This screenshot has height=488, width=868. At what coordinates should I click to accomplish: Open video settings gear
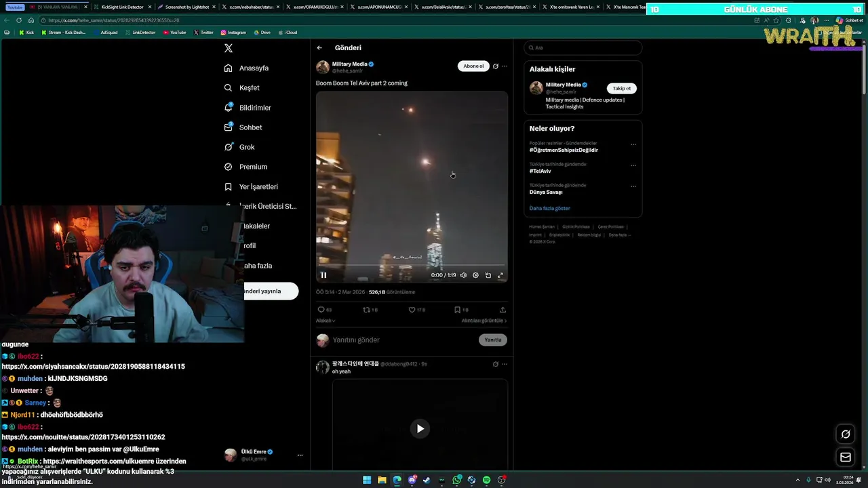coord(475,275)
